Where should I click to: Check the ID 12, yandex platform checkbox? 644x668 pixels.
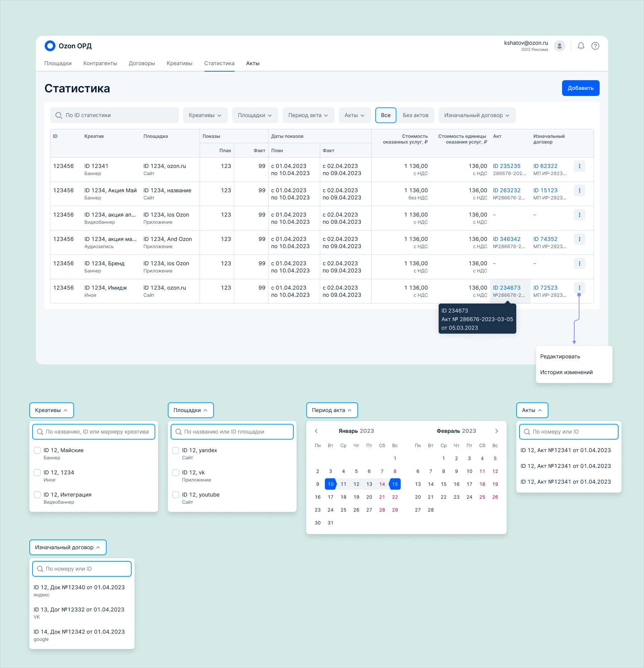click(176, 450)
